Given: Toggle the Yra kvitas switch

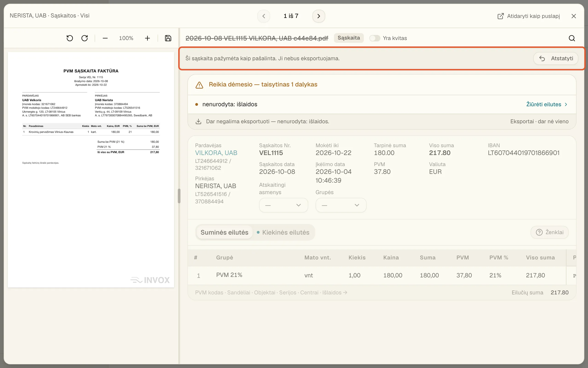Looking at the screenshot, I should [374, 38].
